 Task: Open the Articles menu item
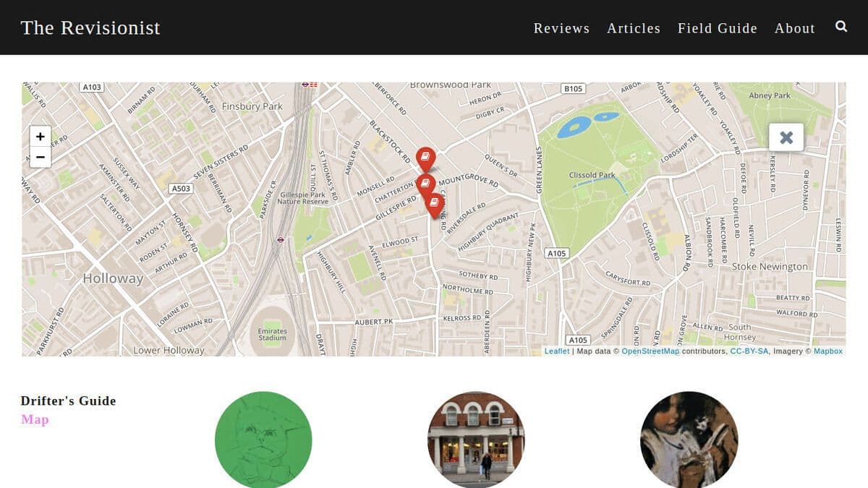click(633, 28)
